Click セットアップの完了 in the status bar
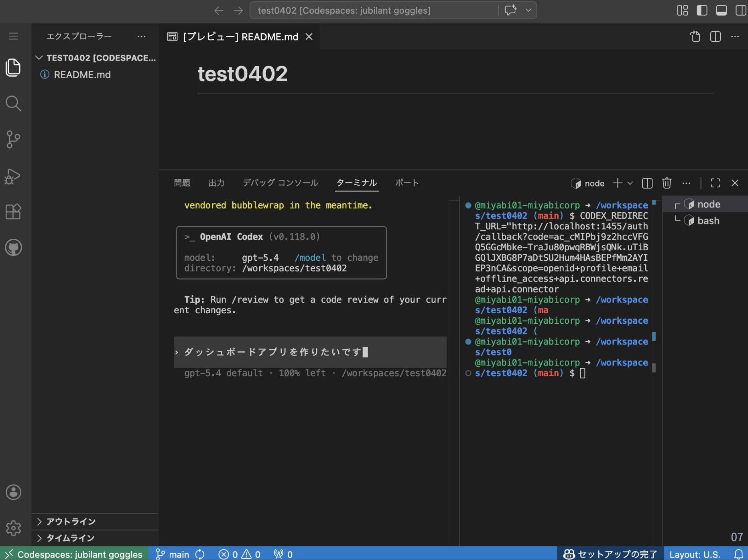 [x=610, y=554]
